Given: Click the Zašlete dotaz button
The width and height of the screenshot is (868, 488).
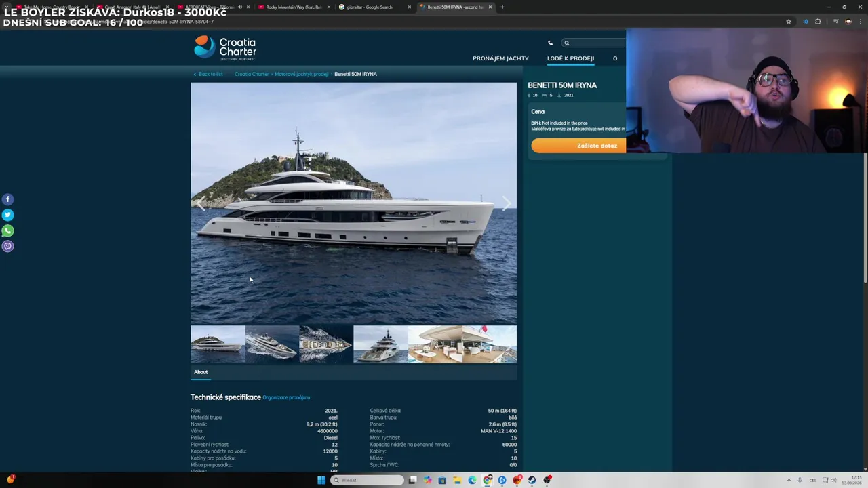Looking at the screenshot, I should coord(578,146).
